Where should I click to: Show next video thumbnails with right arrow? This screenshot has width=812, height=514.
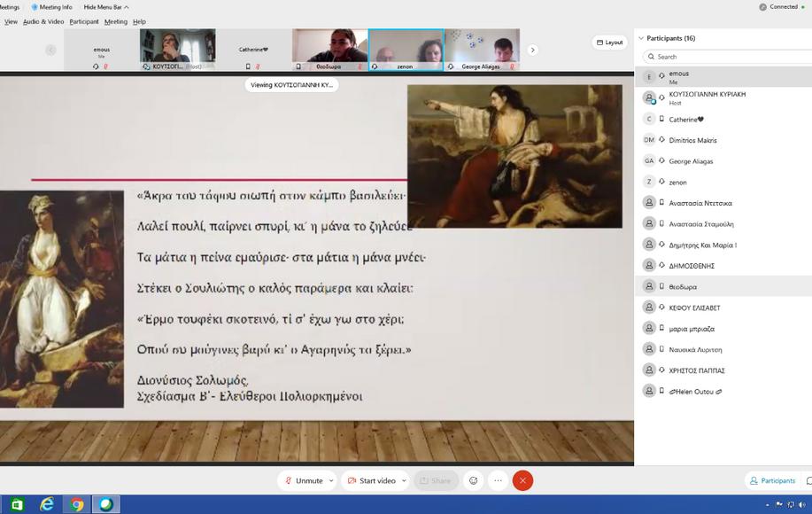(532, 50)
